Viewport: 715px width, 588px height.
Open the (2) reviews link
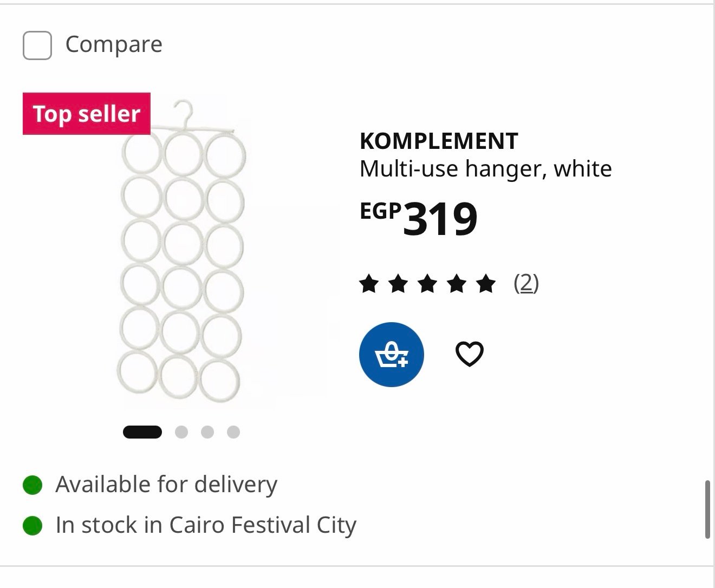tap(526, 283)
